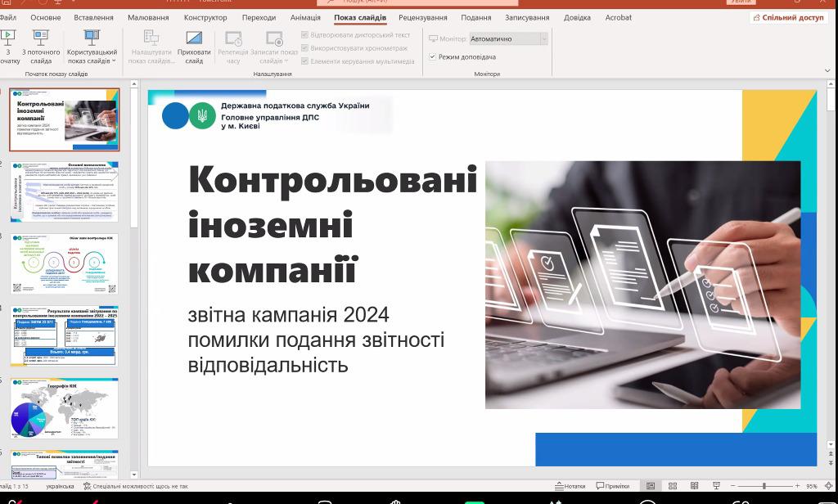Click the slide counter in status bar
This screenshot has height=504, width=838.
14,486
